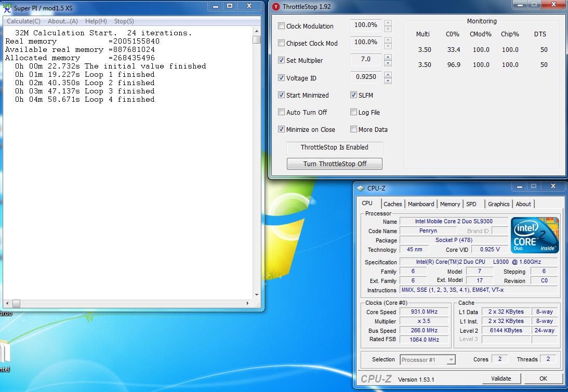Close the Super PI window

click(249, 6)
